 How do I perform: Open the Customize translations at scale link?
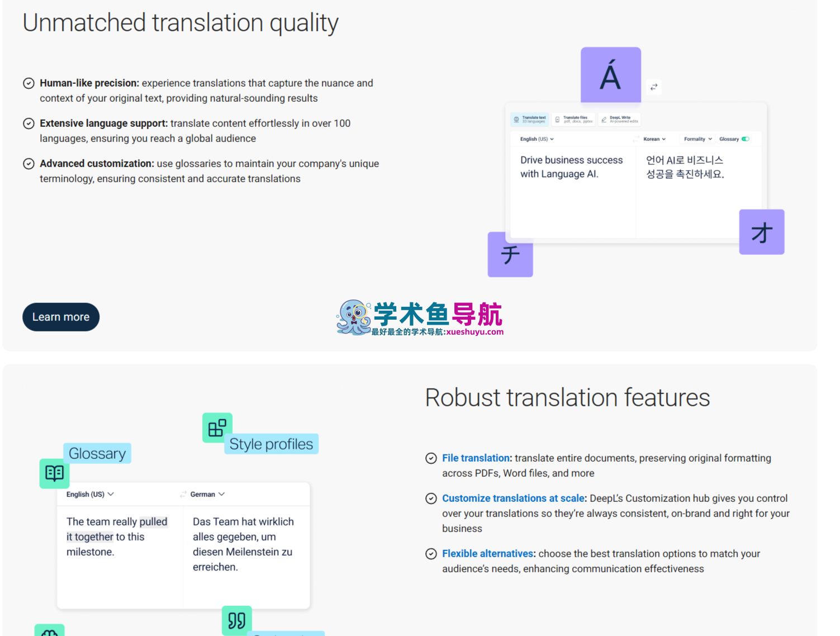tap(513, 498)
